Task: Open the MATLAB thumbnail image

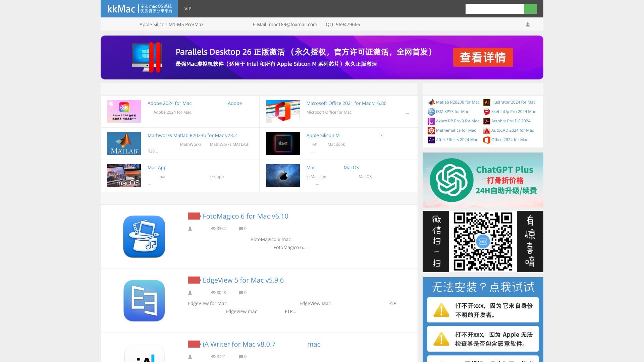Action: 124,143
